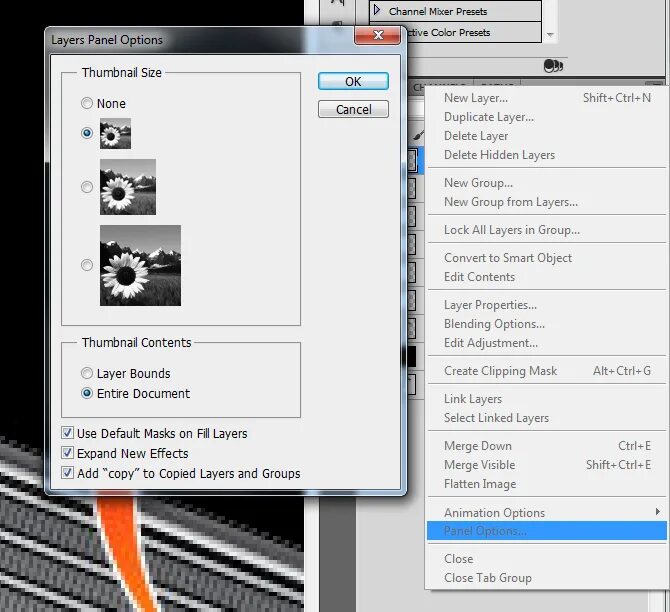Select the None thumbnail size option
Viewport: 670px width, 612px height.
click(87, 103)
